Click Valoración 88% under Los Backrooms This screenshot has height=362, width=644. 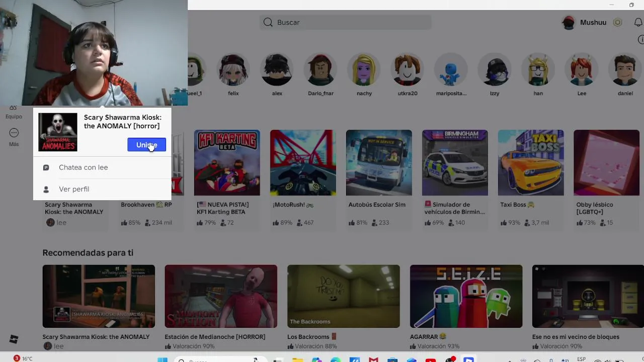(312, 346)
